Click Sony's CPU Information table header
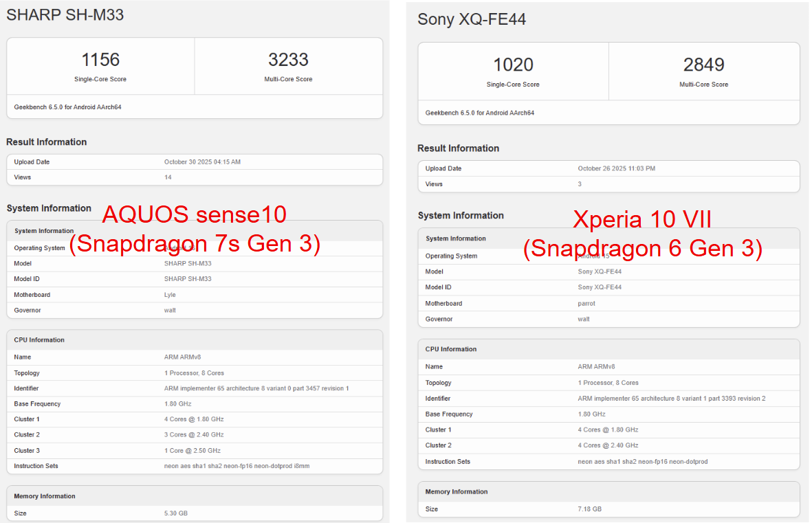The height and width of the screenshot is (523, 812). click(x=608, y=349)
